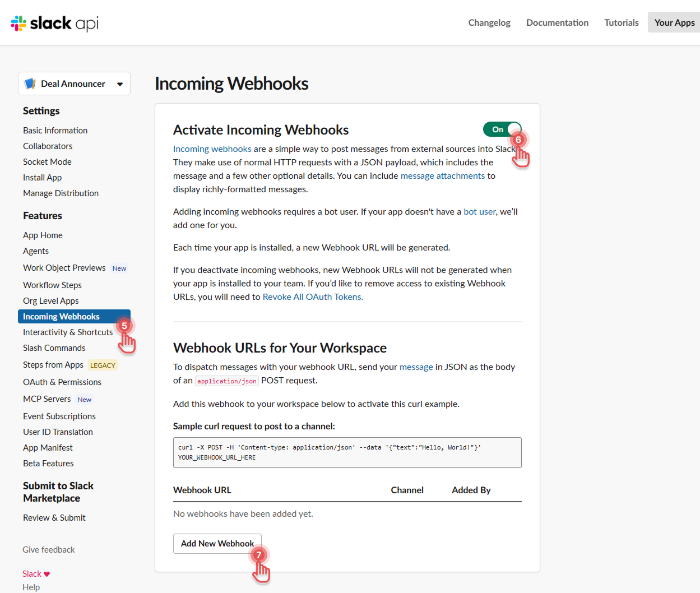The height and width of the screenshot is (593, 700).
Task: Open Manage Distribution
Action: [61, 193]
